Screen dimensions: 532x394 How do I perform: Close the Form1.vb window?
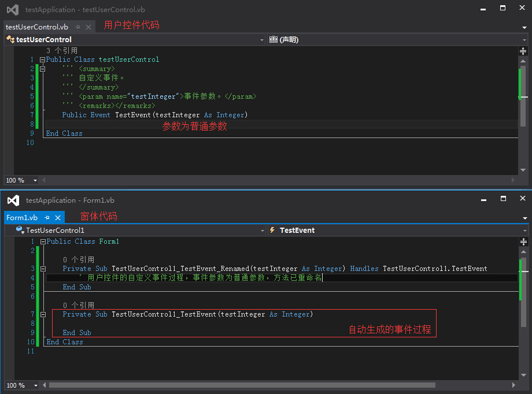[523, 198]
